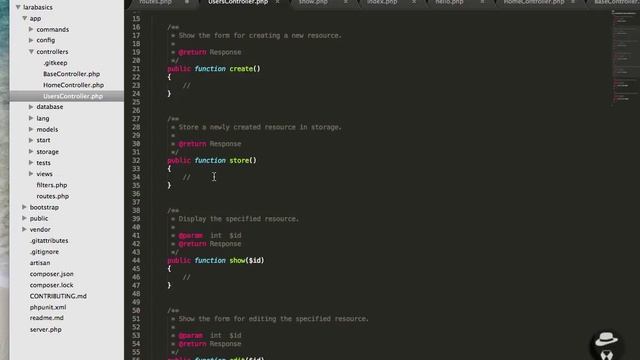The image size is (640, 360).
Task: Open routes.php in the sidebar
Action: pos(53,196)
